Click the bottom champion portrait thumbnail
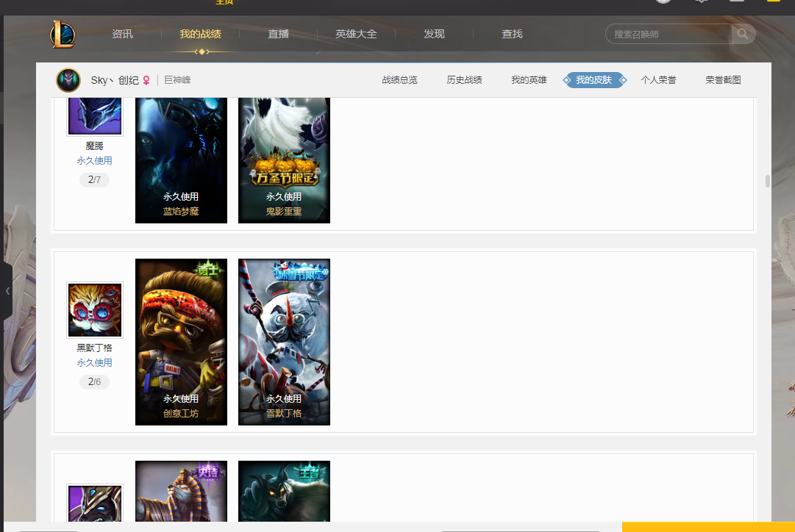This screenshot has width=795, height=532. (x=95, y=503)
